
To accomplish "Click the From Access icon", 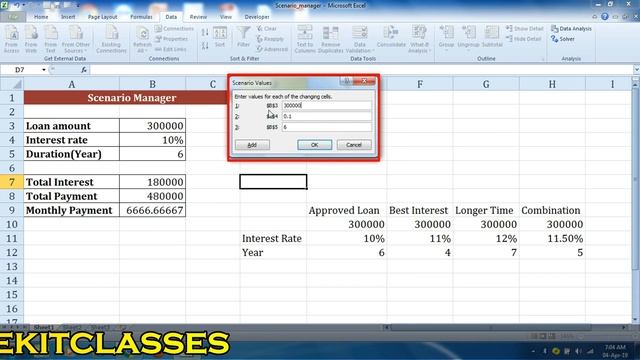I will 11,39.
